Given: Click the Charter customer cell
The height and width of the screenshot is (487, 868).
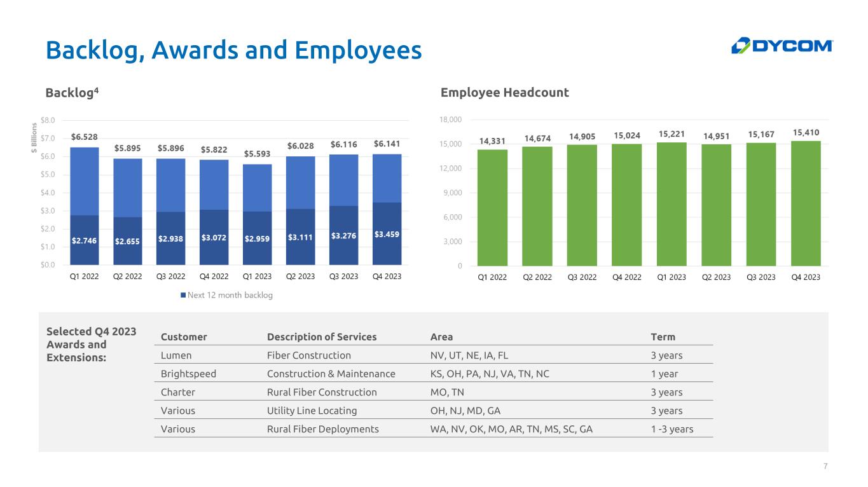Looking at the screenshot, I should coord(178,392).
